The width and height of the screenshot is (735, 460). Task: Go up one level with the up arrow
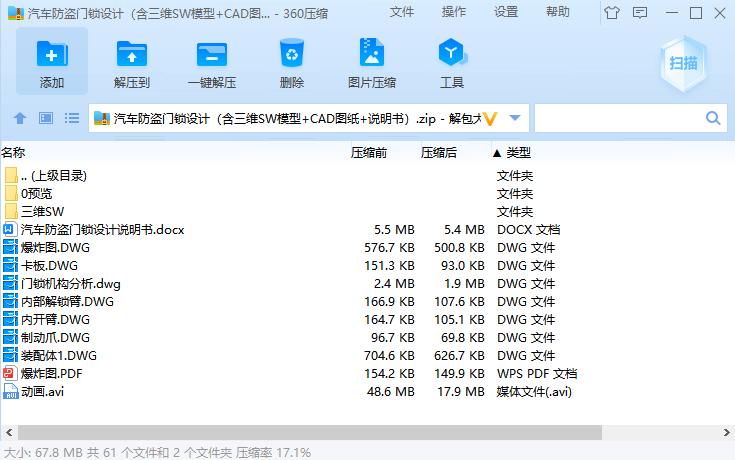point(20,118)
